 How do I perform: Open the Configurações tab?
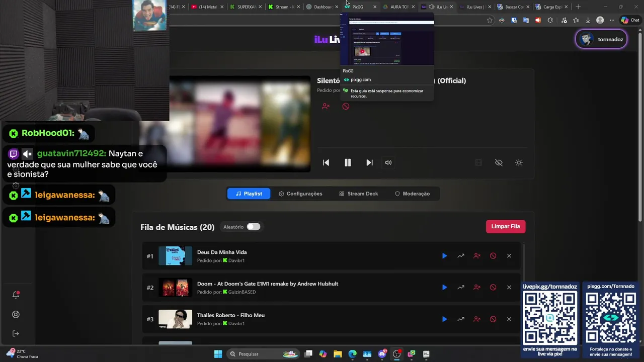pyautogui.click(x=300, y=194)
